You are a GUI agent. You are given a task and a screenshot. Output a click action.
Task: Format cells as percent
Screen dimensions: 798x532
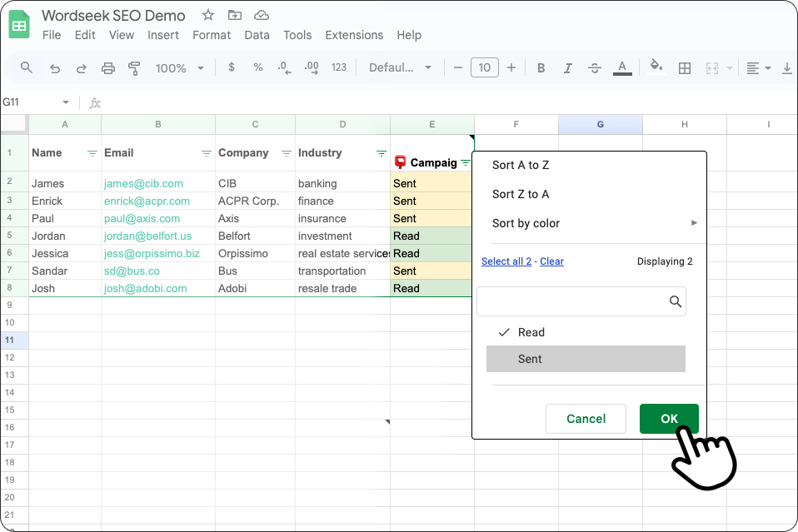pos(258,67)
